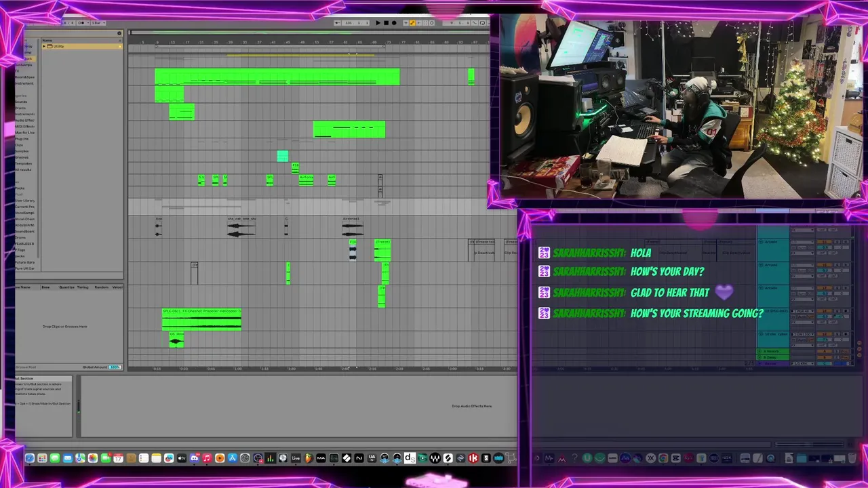
Task: Click the Drop Clips or Grooves Here area
Action: tap(65, 327)
